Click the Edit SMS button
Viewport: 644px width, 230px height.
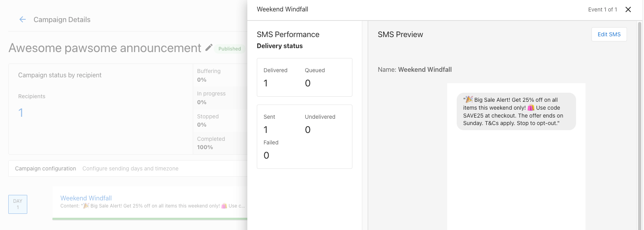tap(609, 34)
